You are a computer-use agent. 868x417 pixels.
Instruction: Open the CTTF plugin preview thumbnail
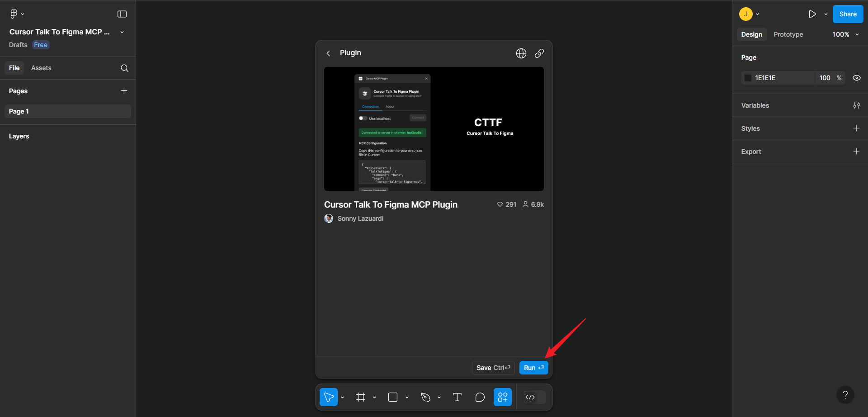434,129
